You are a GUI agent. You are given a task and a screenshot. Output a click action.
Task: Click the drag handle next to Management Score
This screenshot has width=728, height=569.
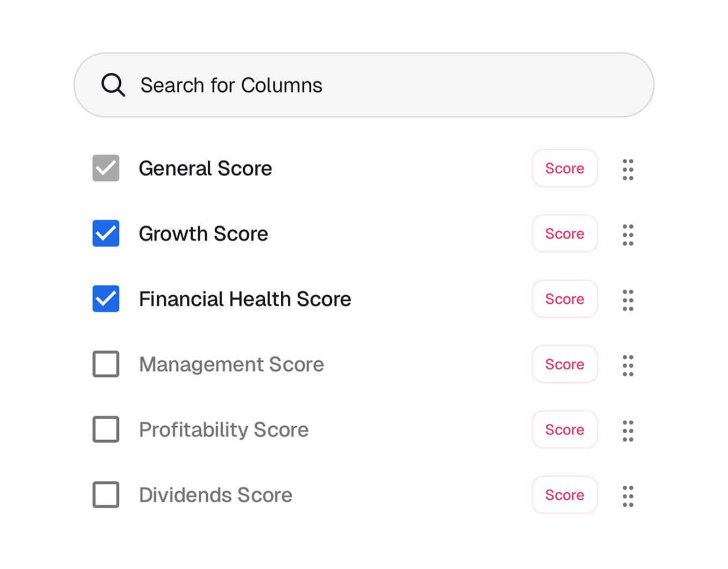[628, 364]
